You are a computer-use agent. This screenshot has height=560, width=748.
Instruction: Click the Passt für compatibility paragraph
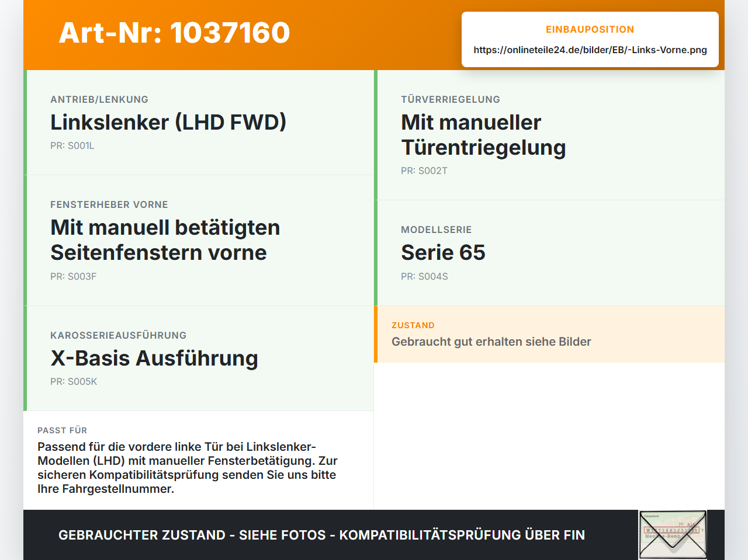click(188, 468)
